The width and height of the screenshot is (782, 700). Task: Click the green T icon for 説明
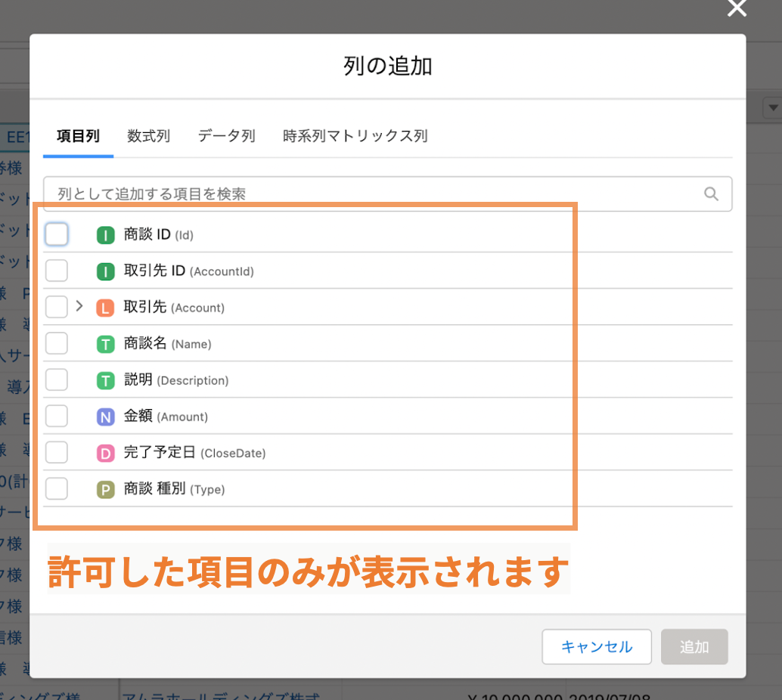coord(105,381)
